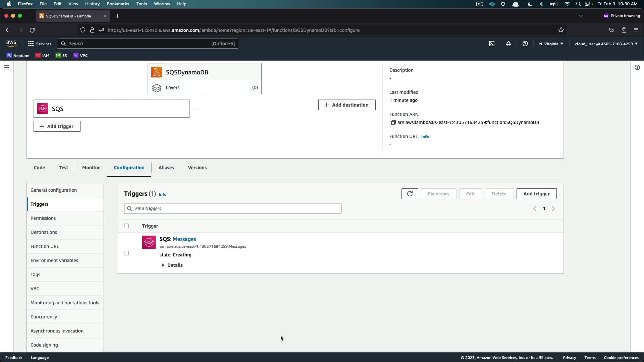Click the Find triggers search field
Image resolution: width=644 pixels, height=362 pixels.
233,208
